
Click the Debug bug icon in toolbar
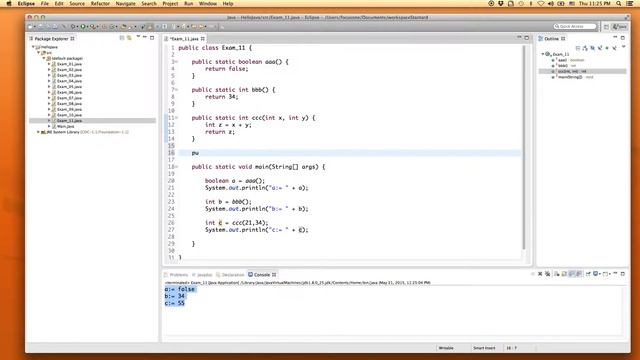pyautogui.click(x=73, y=27)
